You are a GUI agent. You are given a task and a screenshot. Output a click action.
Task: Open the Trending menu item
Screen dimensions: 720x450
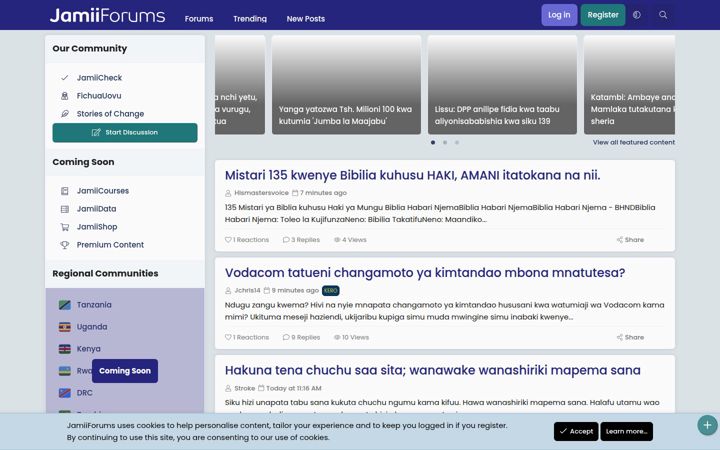coord(250,19)
